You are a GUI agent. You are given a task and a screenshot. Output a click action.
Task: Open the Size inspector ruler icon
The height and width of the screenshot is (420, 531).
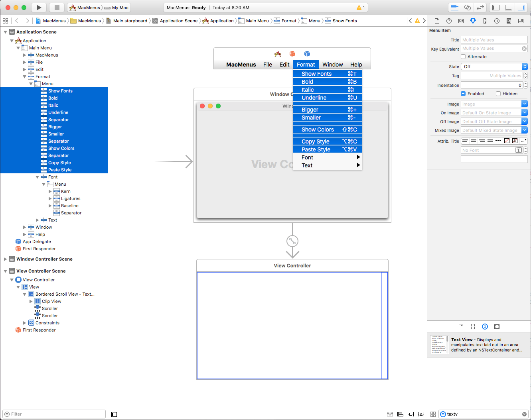pos(485,21)
